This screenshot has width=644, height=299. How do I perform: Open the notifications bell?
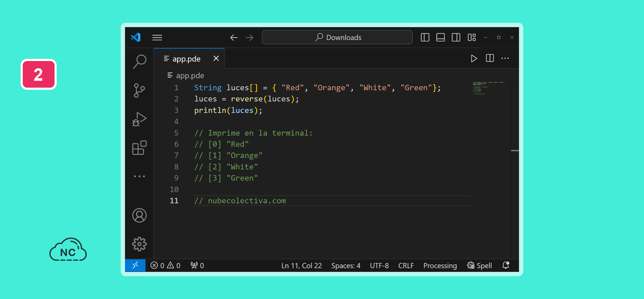point(506,265)
